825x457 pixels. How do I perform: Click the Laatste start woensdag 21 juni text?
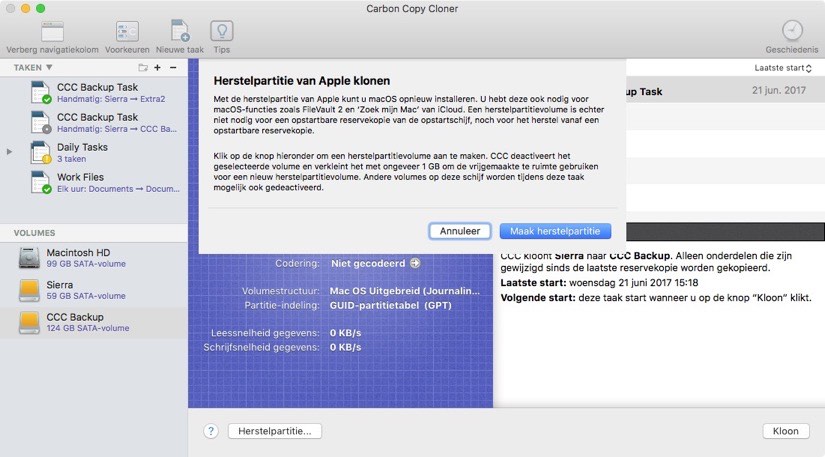[x=599, y=283]
